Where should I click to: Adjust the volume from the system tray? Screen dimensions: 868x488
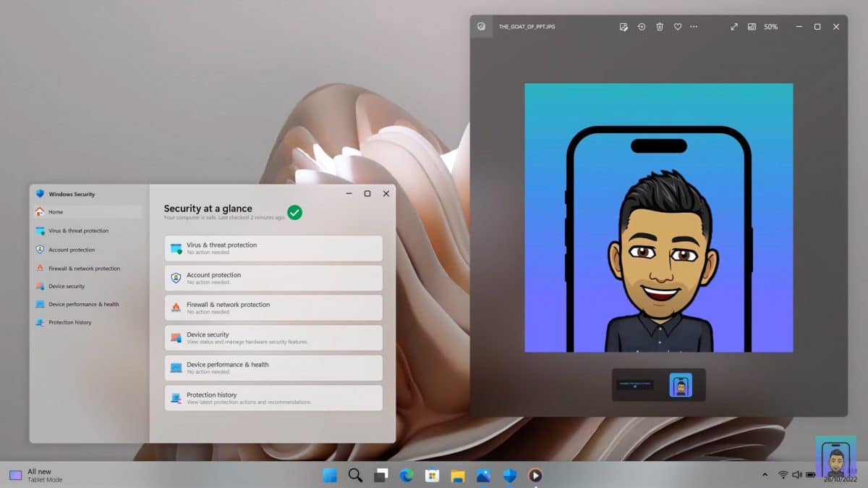(797, 475)
